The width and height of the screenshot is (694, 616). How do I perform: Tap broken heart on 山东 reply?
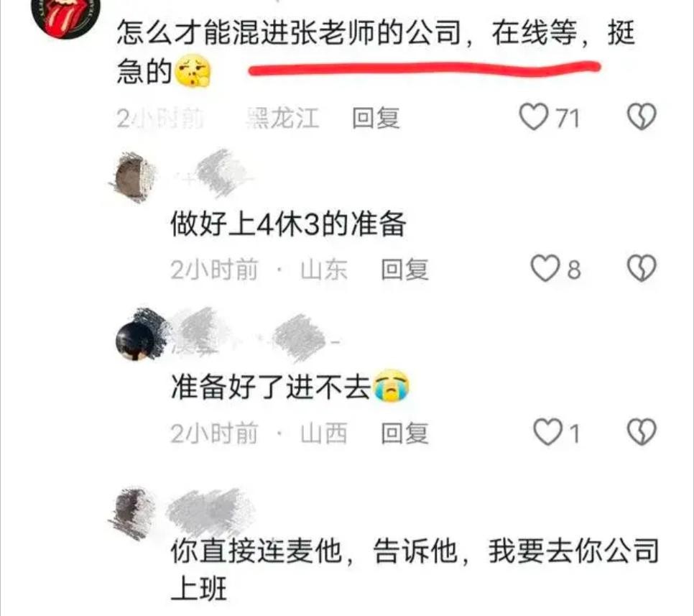point(642,268)
